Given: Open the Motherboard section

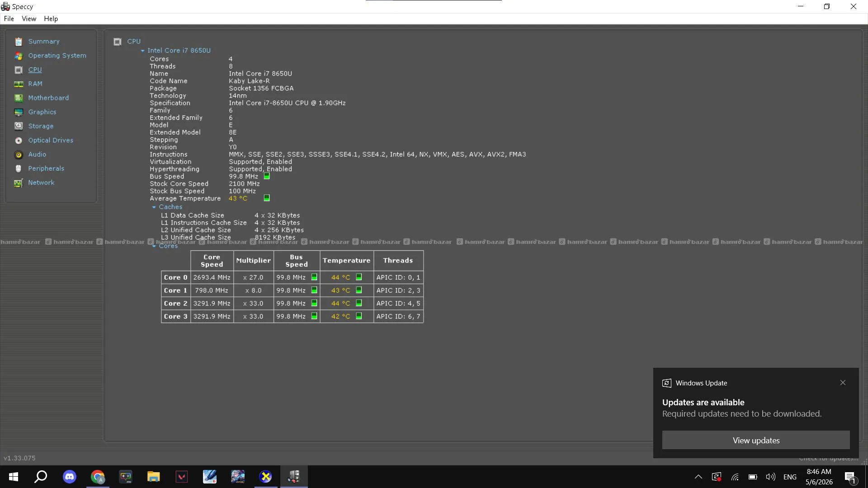Looking at the screenshot, I should [x=48, y=98].
